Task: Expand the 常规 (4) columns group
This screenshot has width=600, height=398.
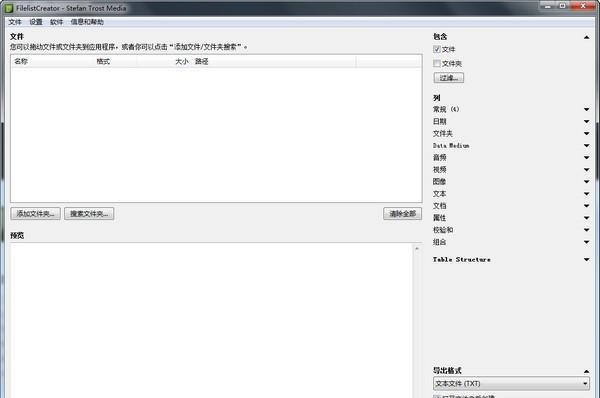Action: point(586,109)
